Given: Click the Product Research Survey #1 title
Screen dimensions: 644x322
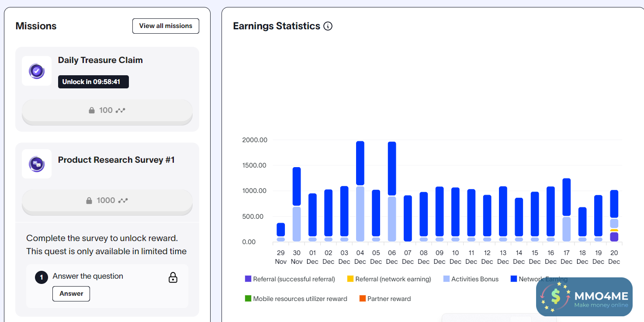Looking at the screenshot, I should coord(117,160).
